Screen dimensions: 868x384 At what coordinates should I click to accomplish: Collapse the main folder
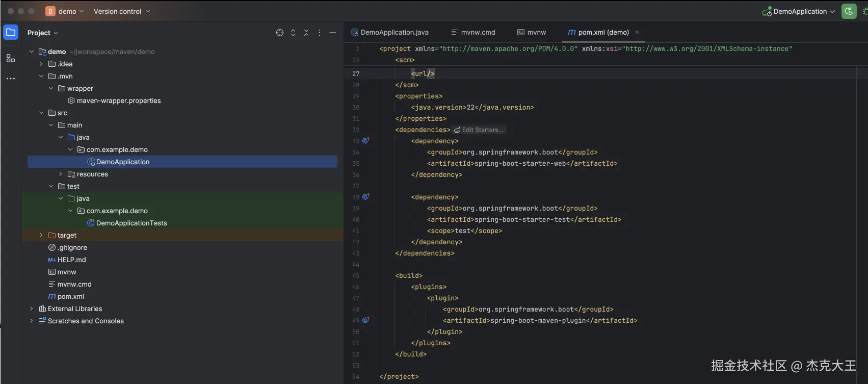point(51,125)
